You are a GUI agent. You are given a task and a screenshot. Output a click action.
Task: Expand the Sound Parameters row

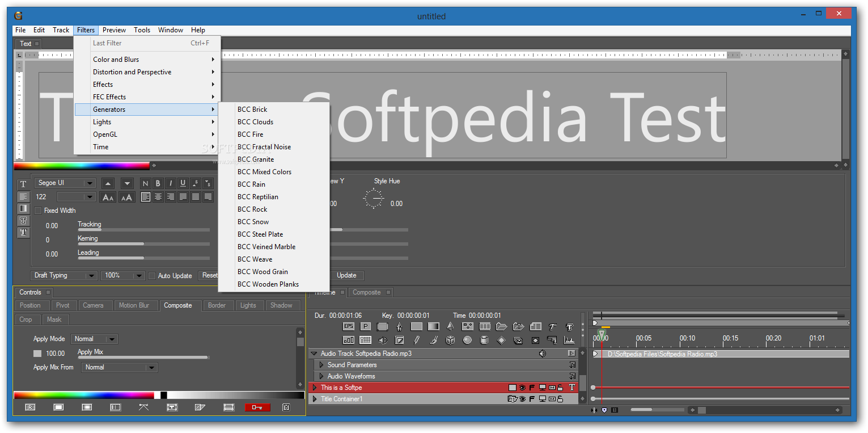coord(321,365)
